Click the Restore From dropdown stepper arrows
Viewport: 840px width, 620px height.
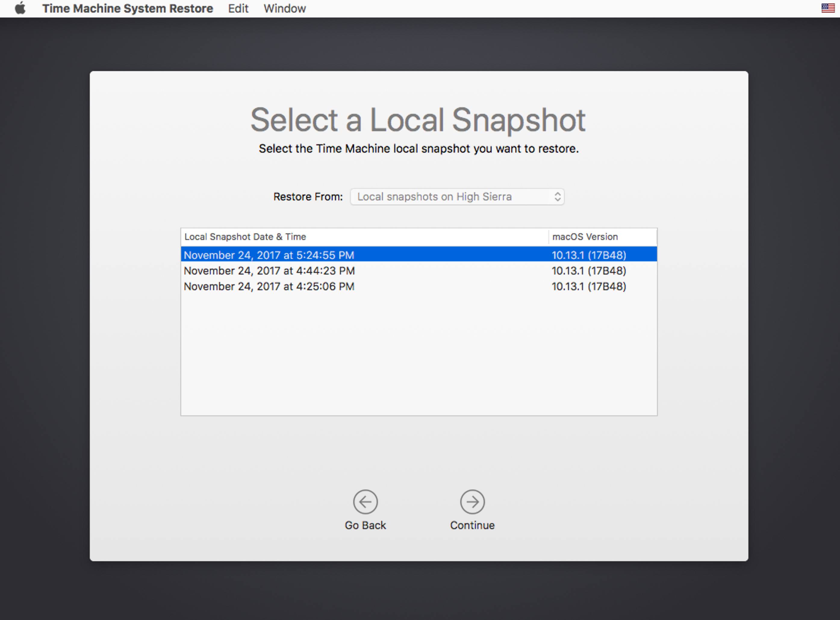(557, 197)
